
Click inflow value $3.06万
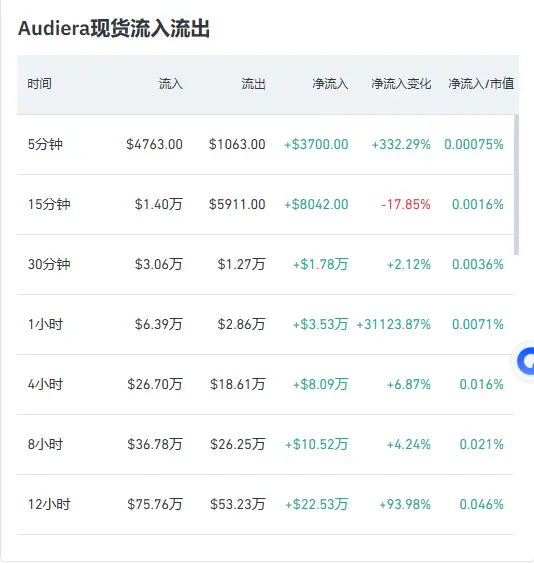(x=159, y=264)
